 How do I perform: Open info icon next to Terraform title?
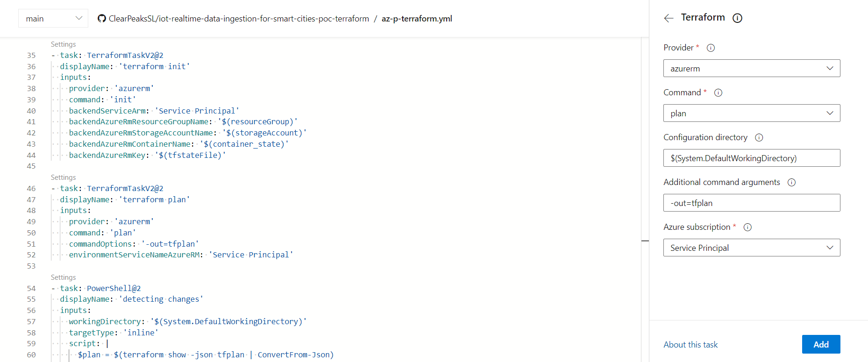(x=737, y=18)
